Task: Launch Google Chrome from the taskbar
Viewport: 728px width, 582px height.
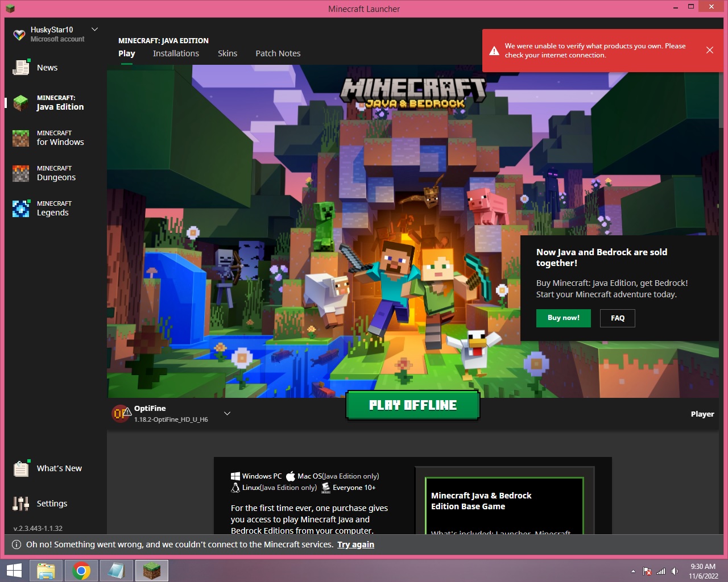Action: coord(81,571)
